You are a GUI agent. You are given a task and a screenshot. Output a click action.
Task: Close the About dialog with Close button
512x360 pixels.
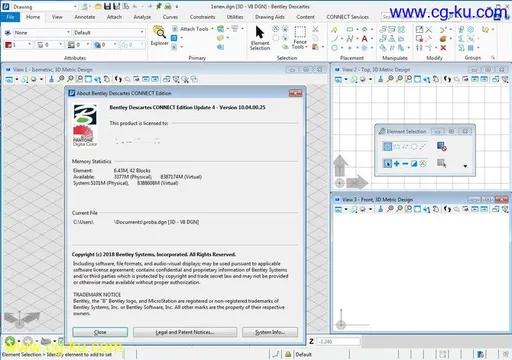pyautogui.click(x=100, y=332)
